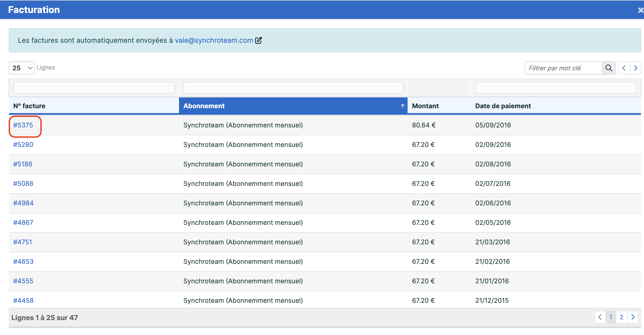The image size is (644, 335).
Task: Click vale@synchroteam.com email link
Action: point(214,40)
